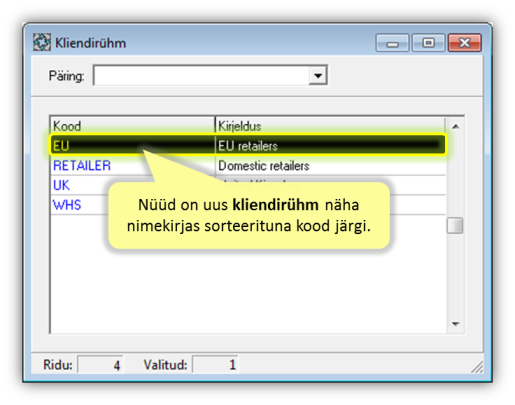Click the window resize grip corner
Viewport: 515px width, 405px height.
(x=477, y=367)
